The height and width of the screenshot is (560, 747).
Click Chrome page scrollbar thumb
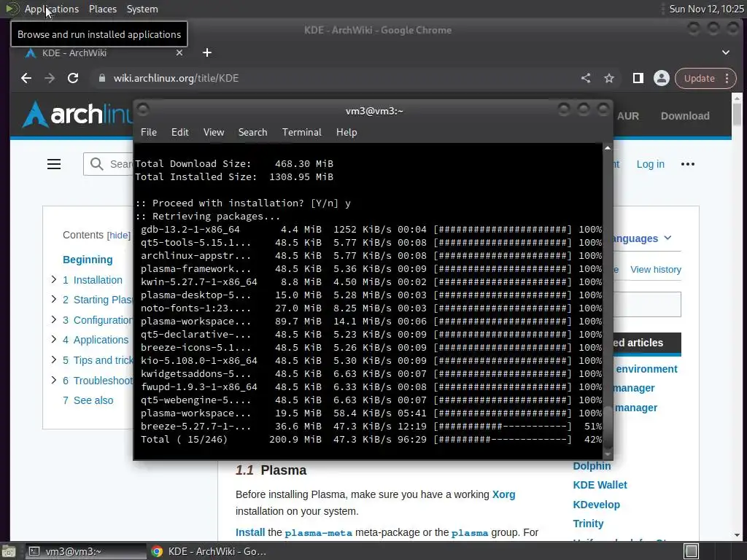[737, 114]
